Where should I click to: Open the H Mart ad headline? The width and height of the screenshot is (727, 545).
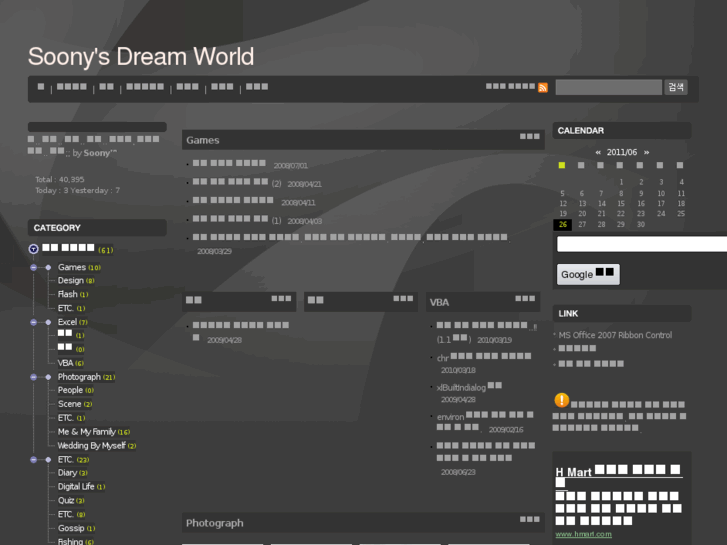pyautogui.click(x=618, y=471)
